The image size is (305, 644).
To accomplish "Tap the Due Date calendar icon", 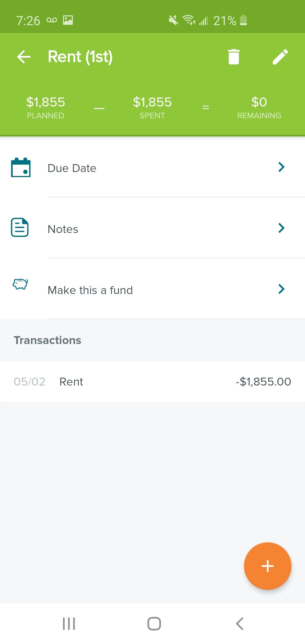I will coord(21,167).
